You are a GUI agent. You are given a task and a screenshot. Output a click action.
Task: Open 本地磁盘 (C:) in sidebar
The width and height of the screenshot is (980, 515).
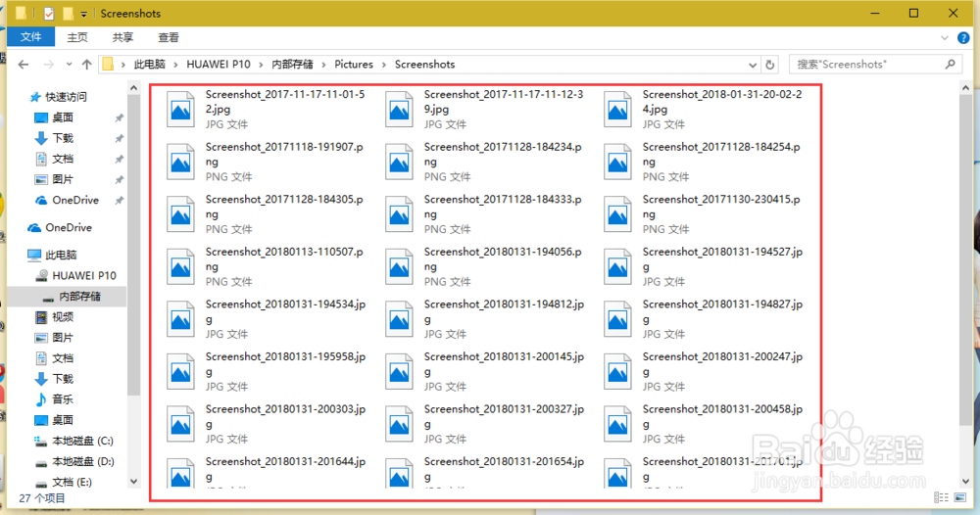(73, 441)
